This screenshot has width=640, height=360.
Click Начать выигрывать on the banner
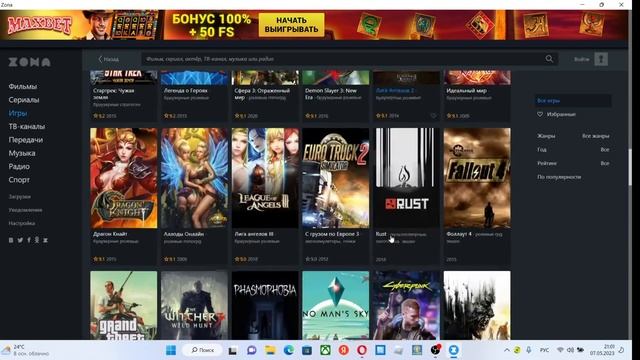pos(291,25)
